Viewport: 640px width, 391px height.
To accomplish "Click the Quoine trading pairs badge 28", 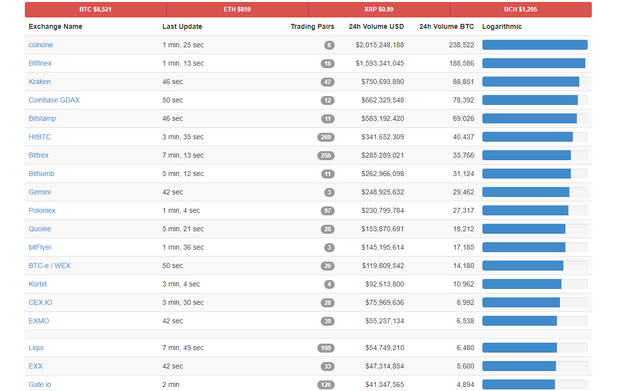I will point(328,229).
